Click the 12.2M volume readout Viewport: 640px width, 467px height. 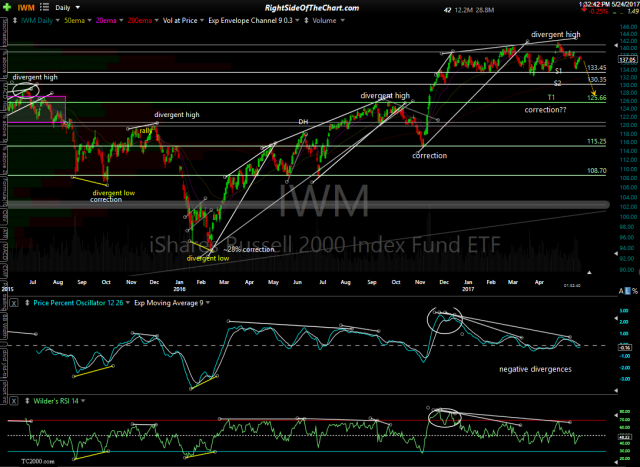click(465, 10)
